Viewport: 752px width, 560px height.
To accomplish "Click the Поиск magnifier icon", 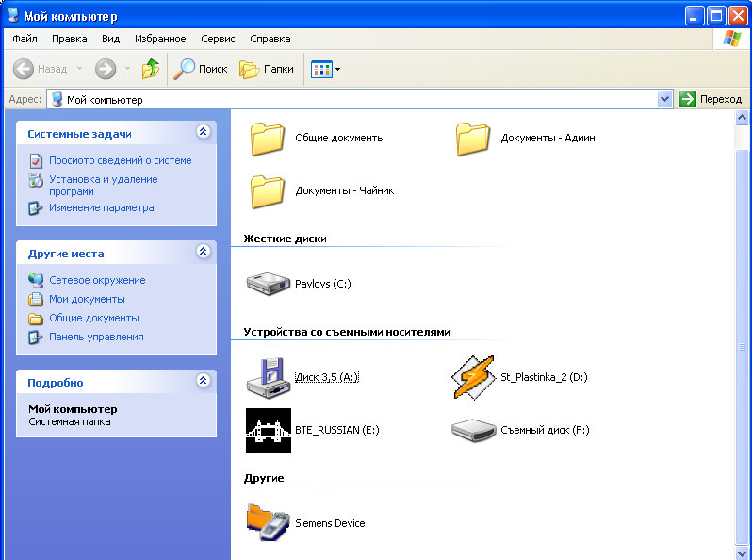I will click(x=184, y=69).
